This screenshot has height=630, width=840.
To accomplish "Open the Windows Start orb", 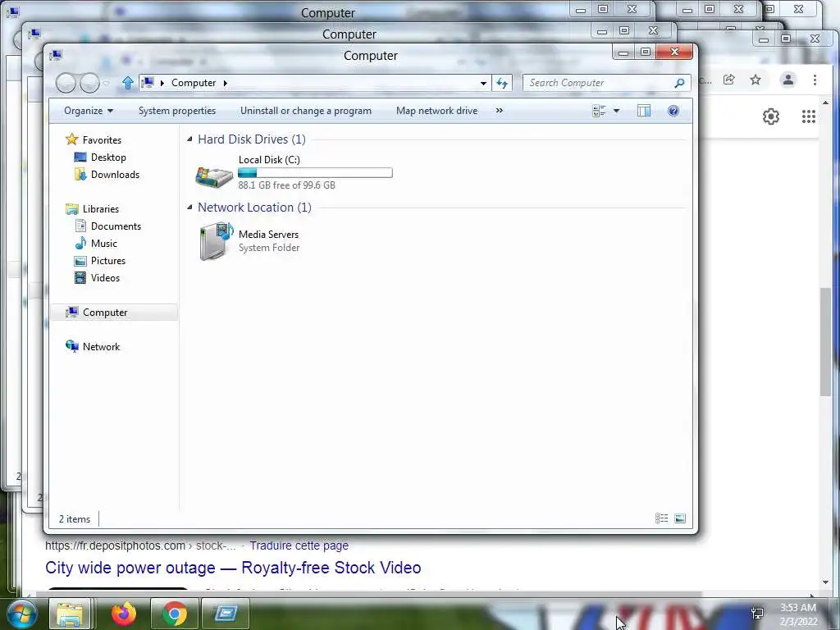I will pyautogui.click(x=21, y=614).
